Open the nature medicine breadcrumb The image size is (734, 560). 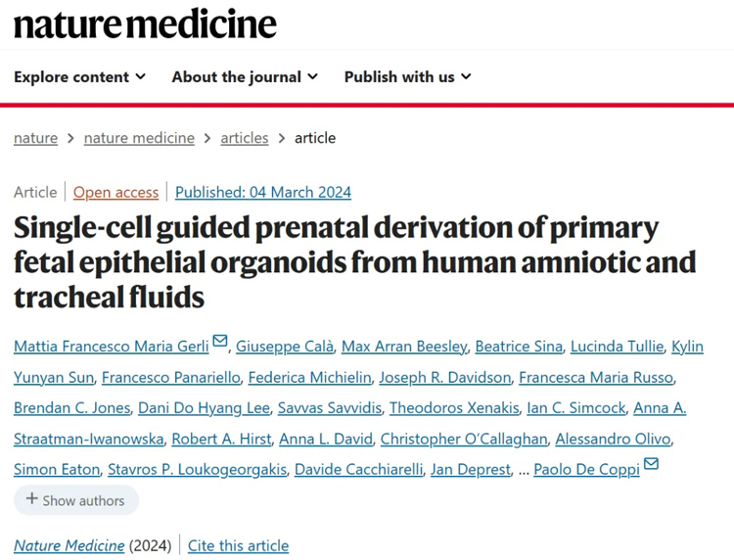(x=139, y=138)
